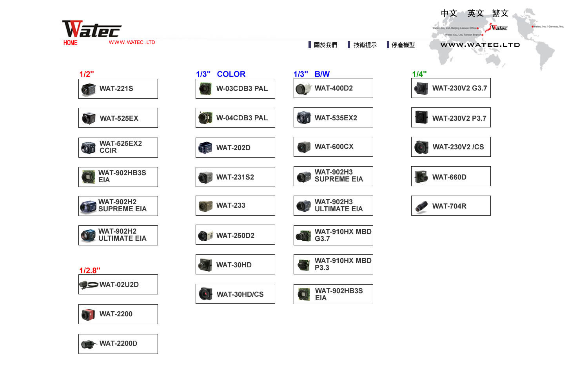The height and width of the screenshot is (392, 588).
Task: Click the W-03CDB3 PAL board camera image
Action: (x=205, y=89)
